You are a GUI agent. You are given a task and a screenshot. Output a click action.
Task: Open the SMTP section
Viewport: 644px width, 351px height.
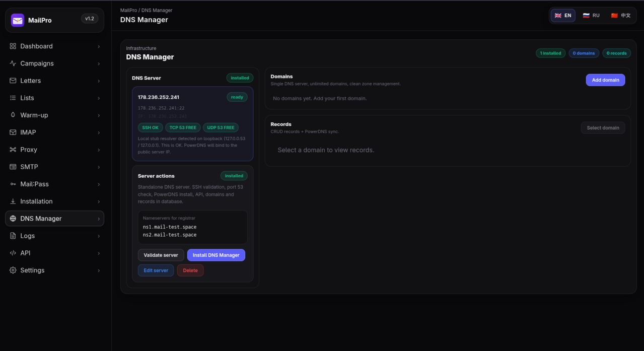[x=54, y=167]
